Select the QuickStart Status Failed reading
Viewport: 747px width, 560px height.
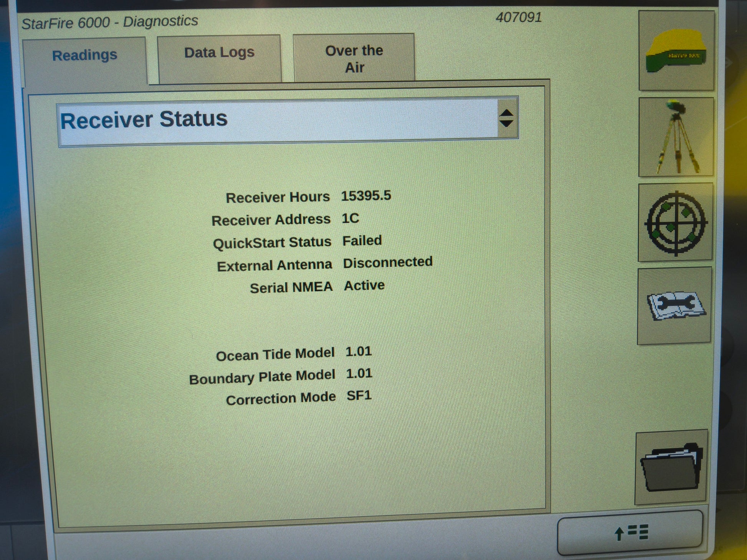[362, 241]
